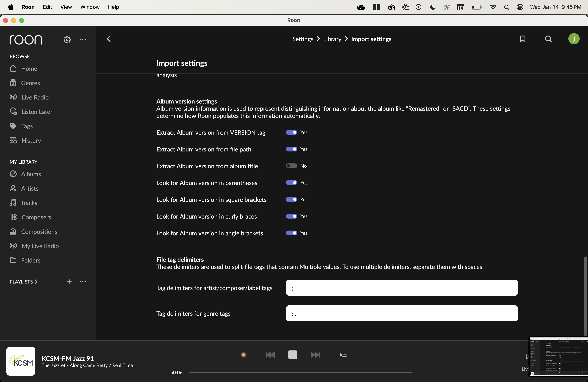Enable Extract Album version from album title
Viewport: 588px width, 382px height.
[x=291, y=166]
